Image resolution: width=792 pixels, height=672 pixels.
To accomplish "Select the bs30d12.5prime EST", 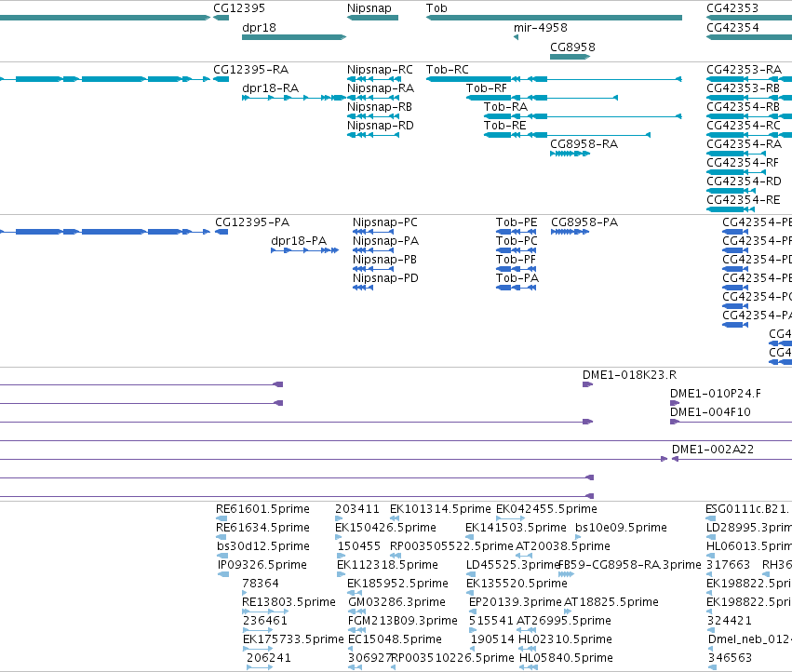I will click(x=221, y=556).
